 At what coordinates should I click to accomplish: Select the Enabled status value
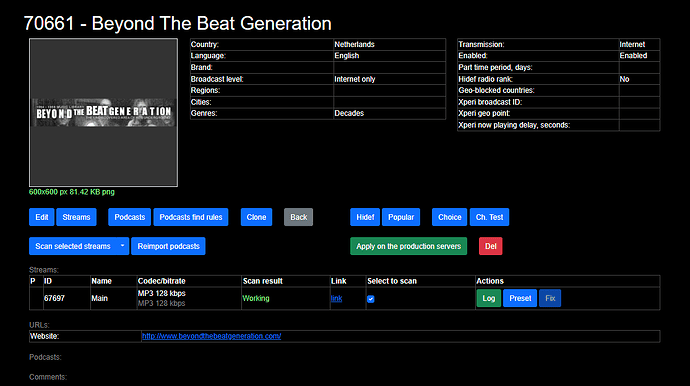point(633,55)
